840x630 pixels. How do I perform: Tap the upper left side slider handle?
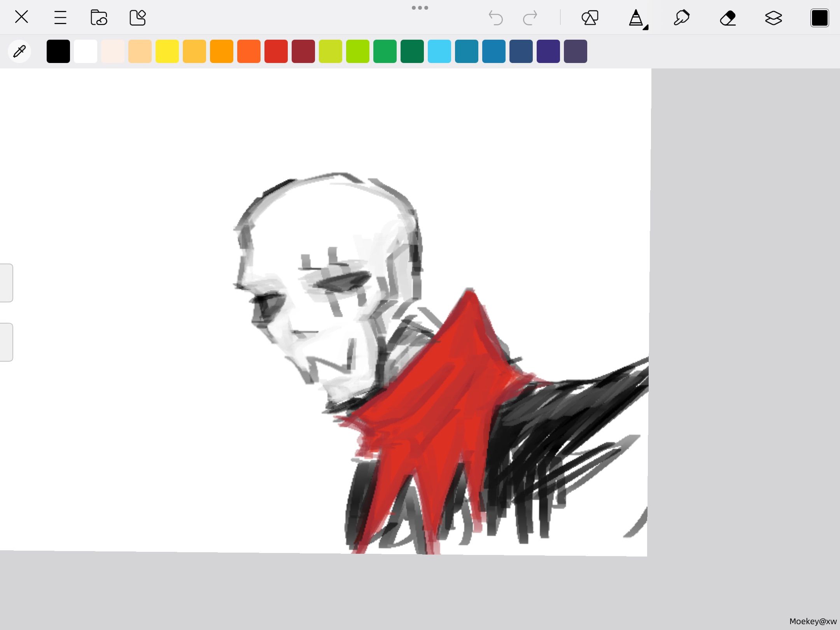click(6, 283)
